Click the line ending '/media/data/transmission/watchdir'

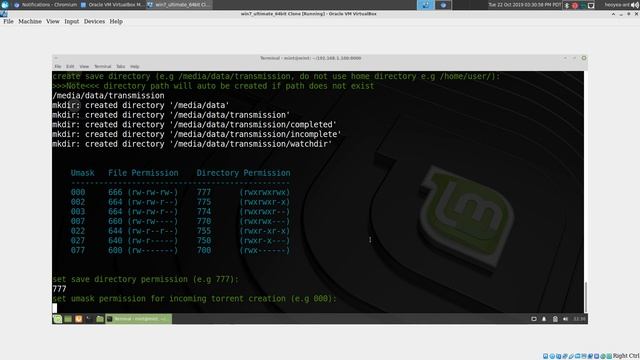[x=192, y=144]
